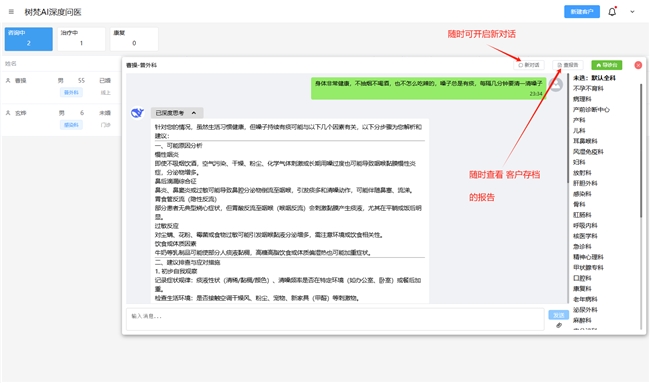Viewport: 650px width, 383px height.
Task: Click the notification bell icon
Action: tap(612, 12)
